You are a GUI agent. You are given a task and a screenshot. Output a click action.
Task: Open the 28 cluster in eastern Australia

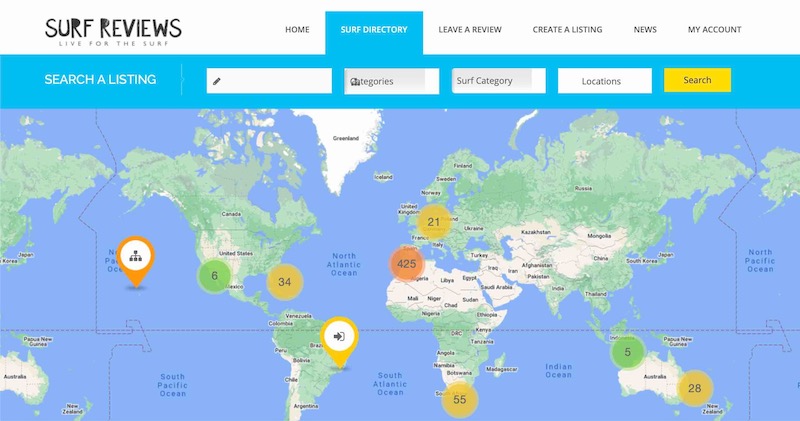coord(695,388)
